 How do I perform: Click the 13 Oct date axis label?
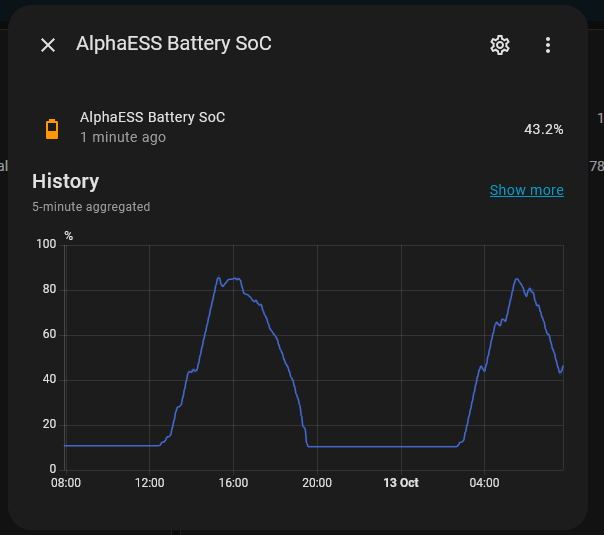(x=401, y=483)
